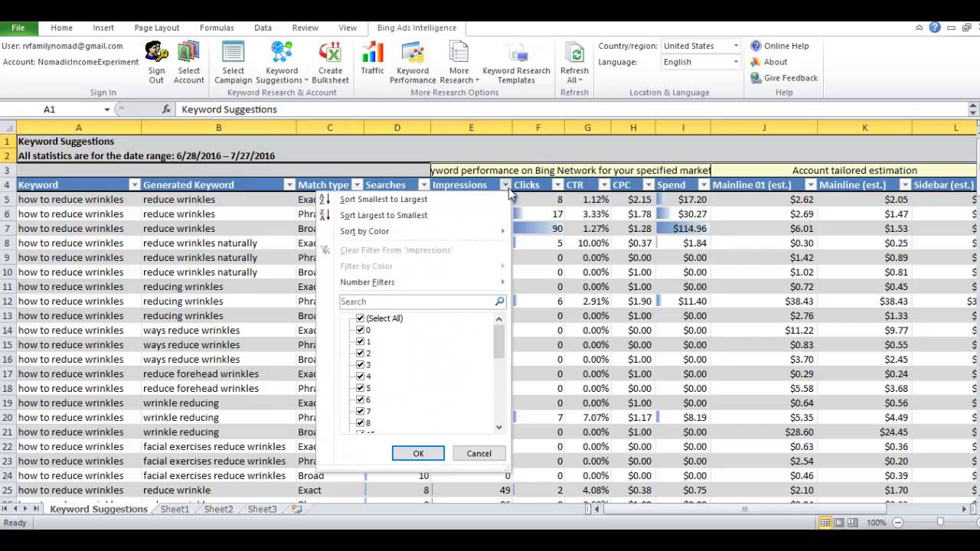The width and height of the screenshot is (980, 551).
Task: Toggle the (Select All) checkbox
Action: (360, 318)
